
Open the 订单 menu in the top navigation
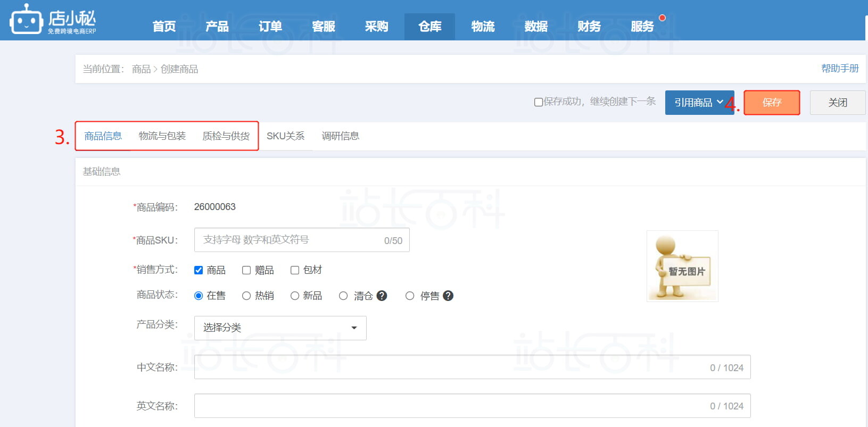coord(270,27)
